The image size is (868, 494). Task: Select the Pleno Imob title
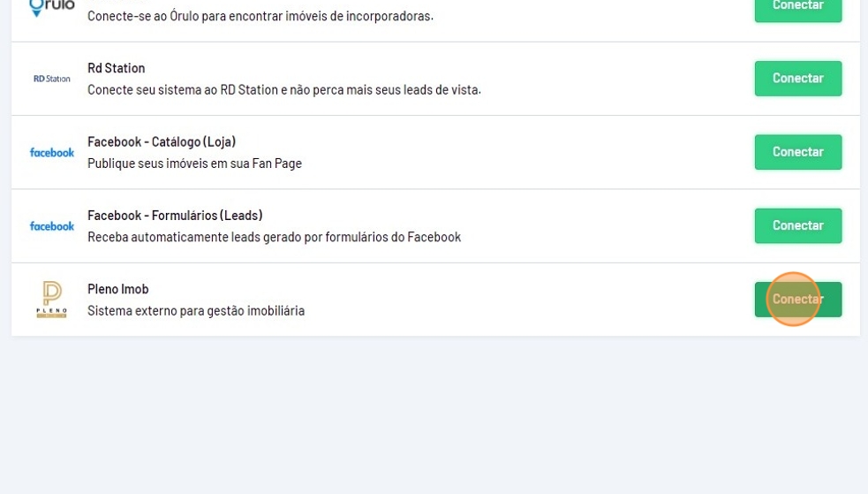point(118,289)
